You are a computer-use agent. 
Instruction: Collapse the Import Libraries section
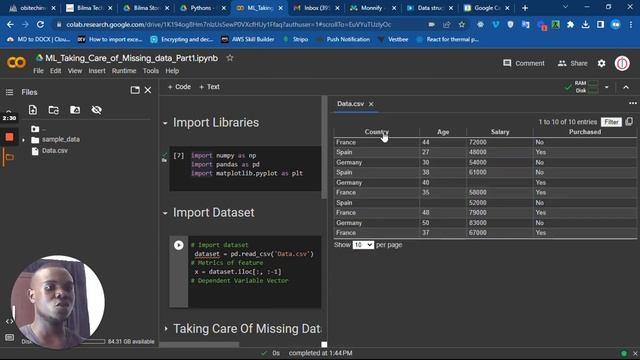(165, 123)
